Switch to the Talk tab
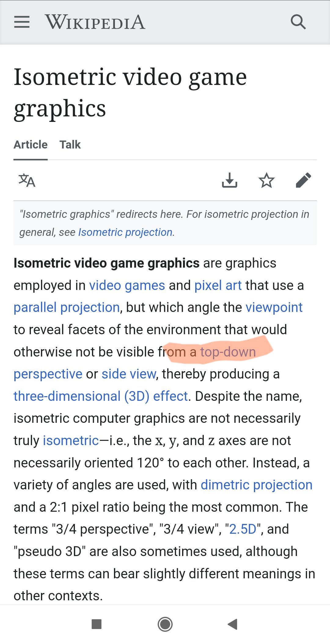 tap(70, 145)
